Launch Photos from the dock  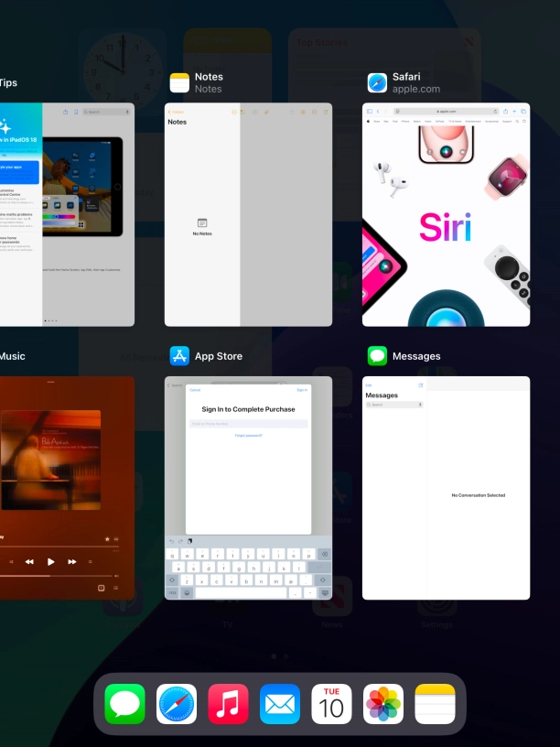(x=383, y=705)
